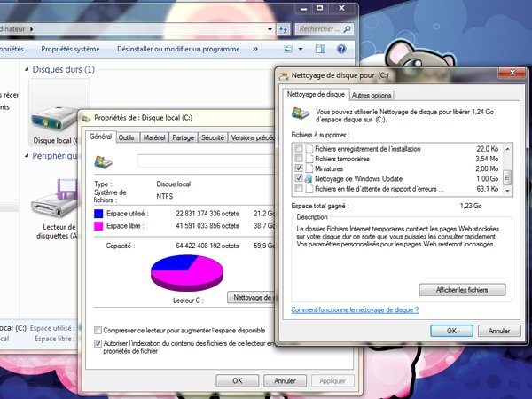532x399 pixels.
Task: Open the Versions précédentes tab
Action: 253,137
